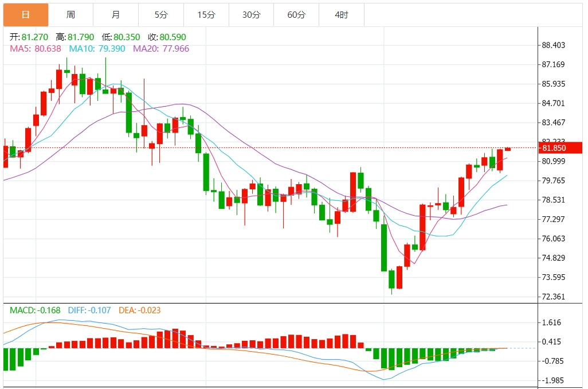Click the open price value 81.270
This screenshot has width=588, height=389.
(x=35, y=37)
